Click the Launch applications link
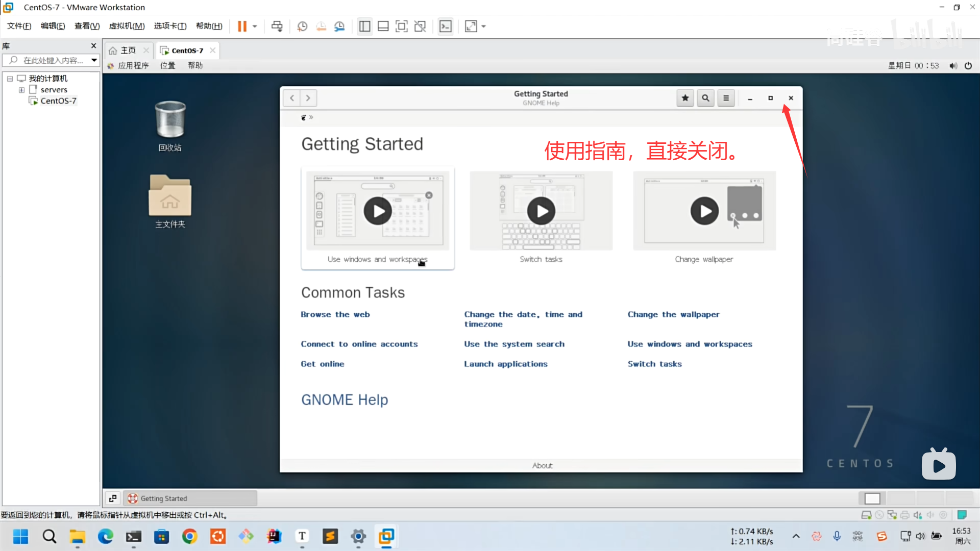The width and height of the screenshot is (980, 551). click(505, 364)
